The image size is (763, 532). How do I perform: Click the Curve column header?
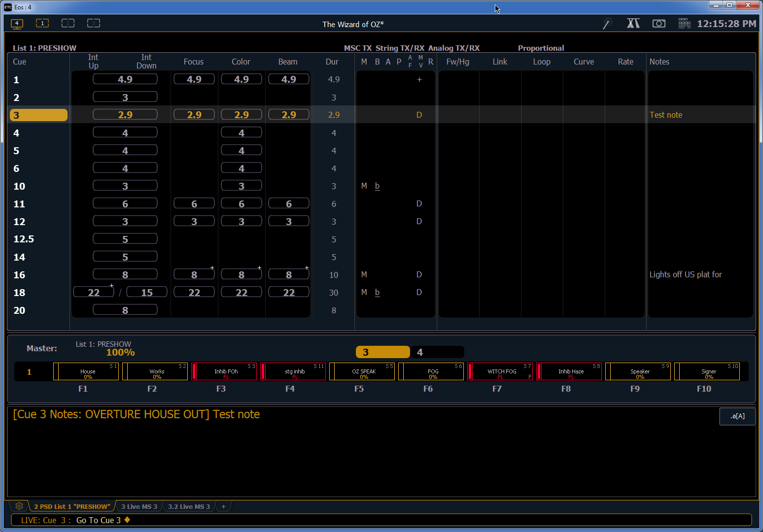584,62
